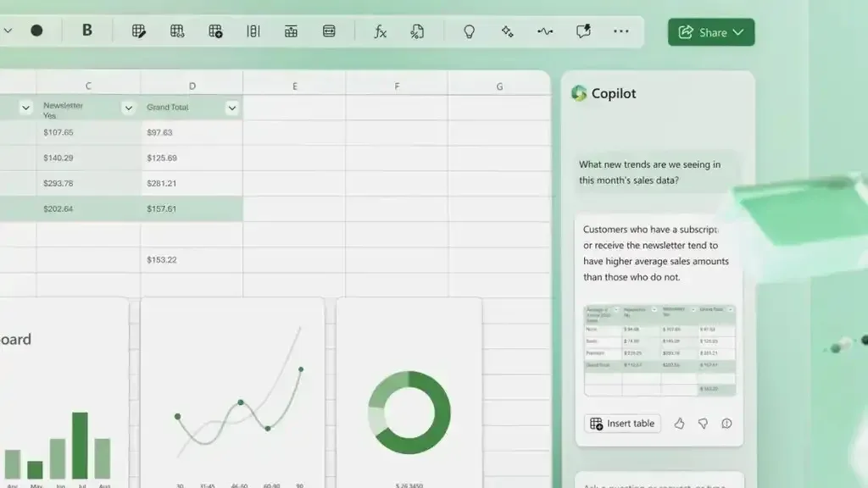Image resolution: width=868 pixels, height=488 pixels.
Task: Select the cell showing $202.64
Action: [x=88, y=209]
